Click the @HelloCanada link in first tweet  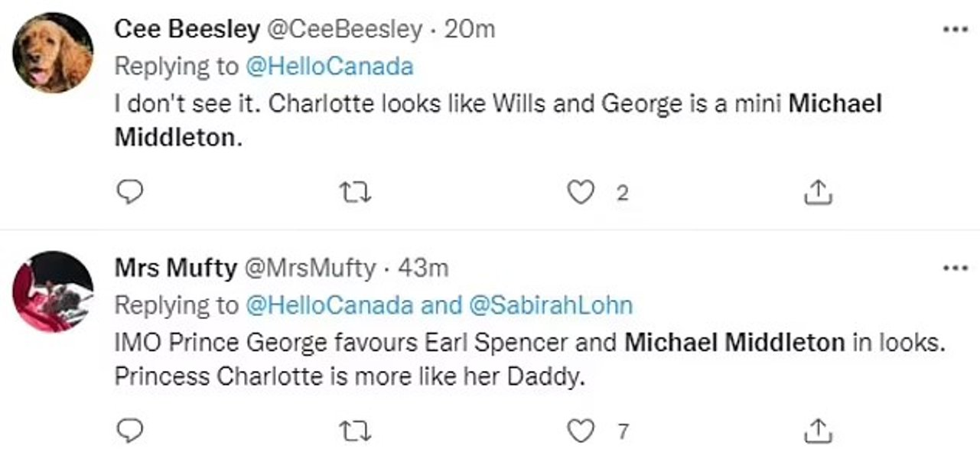329,67
